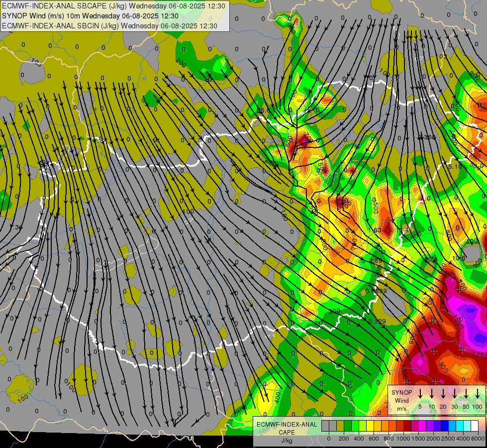Click the 4000 tick label on the CAPE scale
The width and height of the screenshot is (487, 448).
[x=463, y=439]
